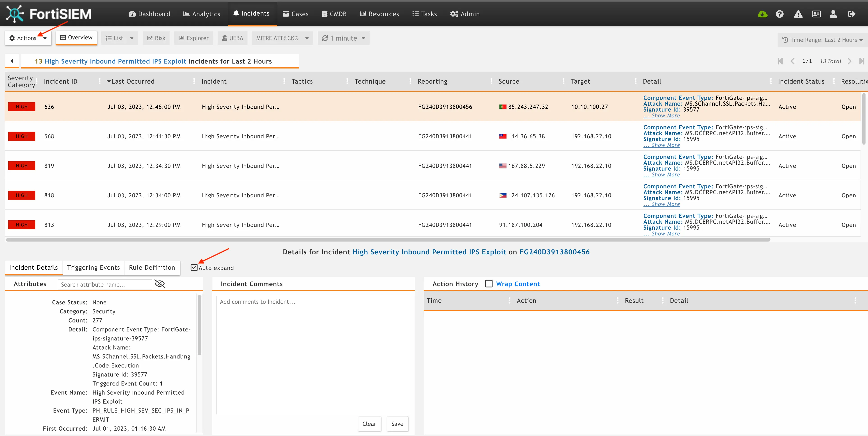Go to the last page of incidents

(x=862, y=61)
